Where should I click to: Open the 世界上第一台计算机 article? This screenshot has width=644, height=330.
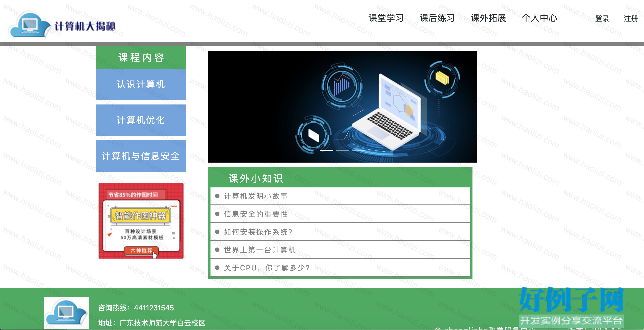(340, 250)
